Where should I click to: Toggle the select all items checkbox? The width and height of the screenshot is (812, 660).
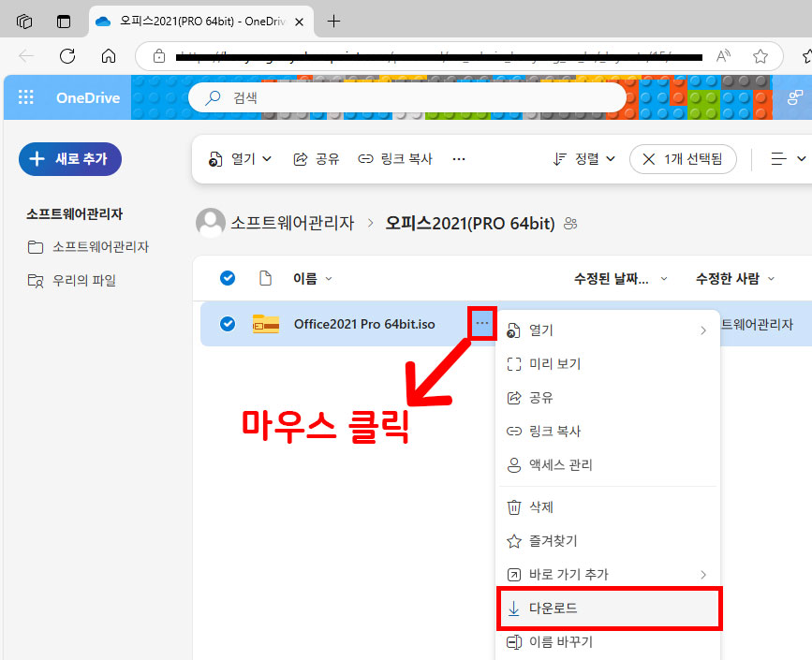point(227,278)
